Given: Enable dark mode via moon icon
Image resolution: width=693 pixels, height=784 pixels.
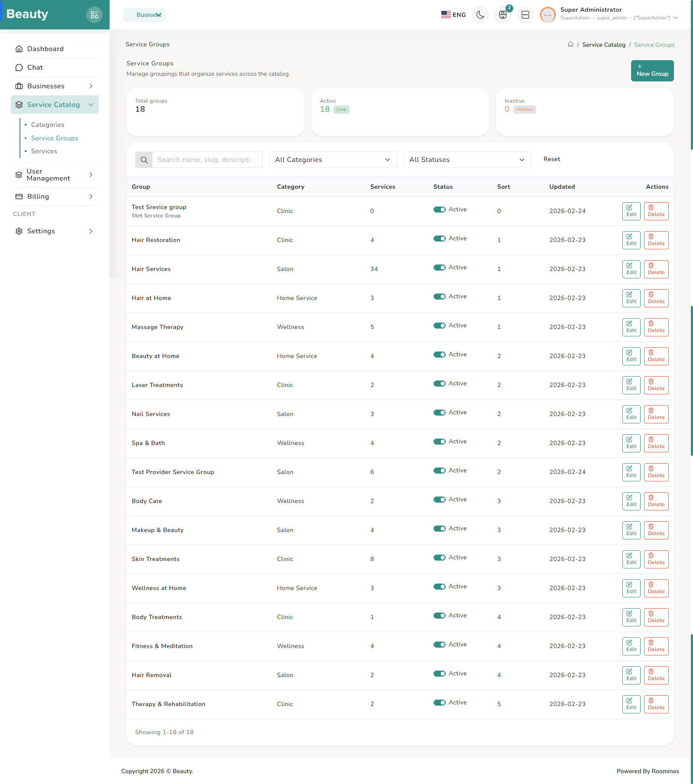Looking at the screenshot, I should (480, 14).
